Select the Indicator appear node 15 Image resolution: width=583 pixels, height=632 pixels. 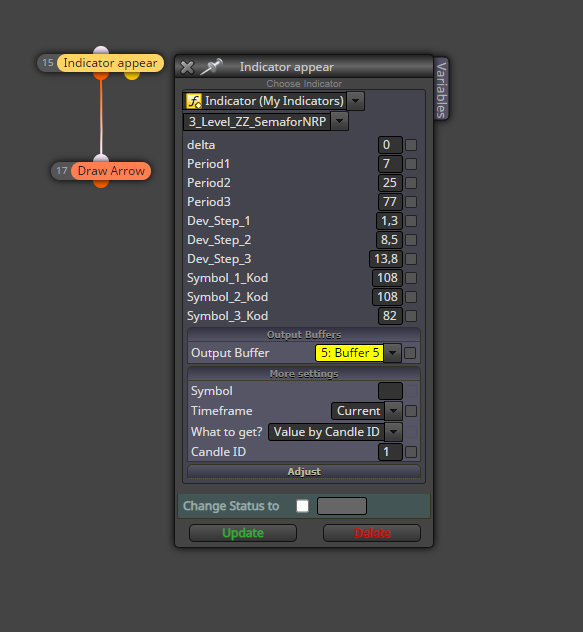pyautogui.click(x=101, y=63)
